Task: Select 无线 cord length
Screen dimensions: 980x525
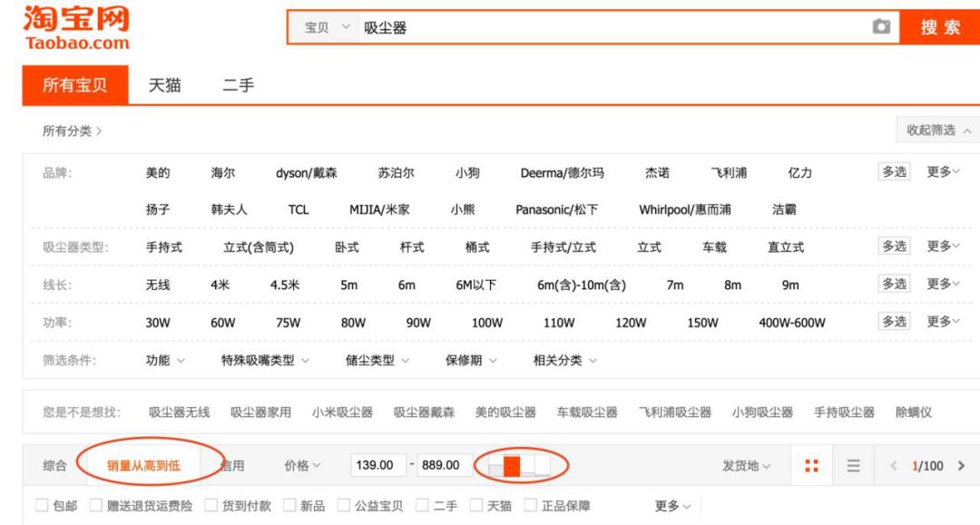Action: (x=158, y=286)
